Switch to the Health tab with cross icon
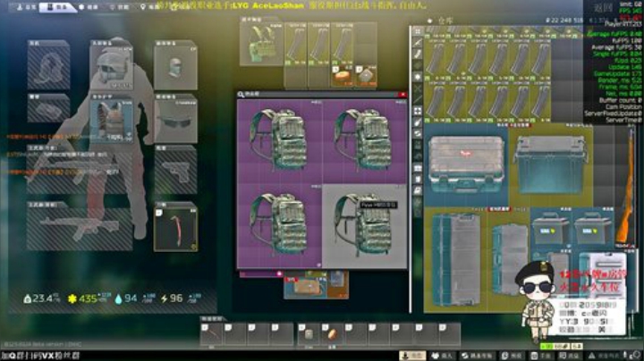Image resolution: width=644 pixels, height=361 pixels. point(89,6)
